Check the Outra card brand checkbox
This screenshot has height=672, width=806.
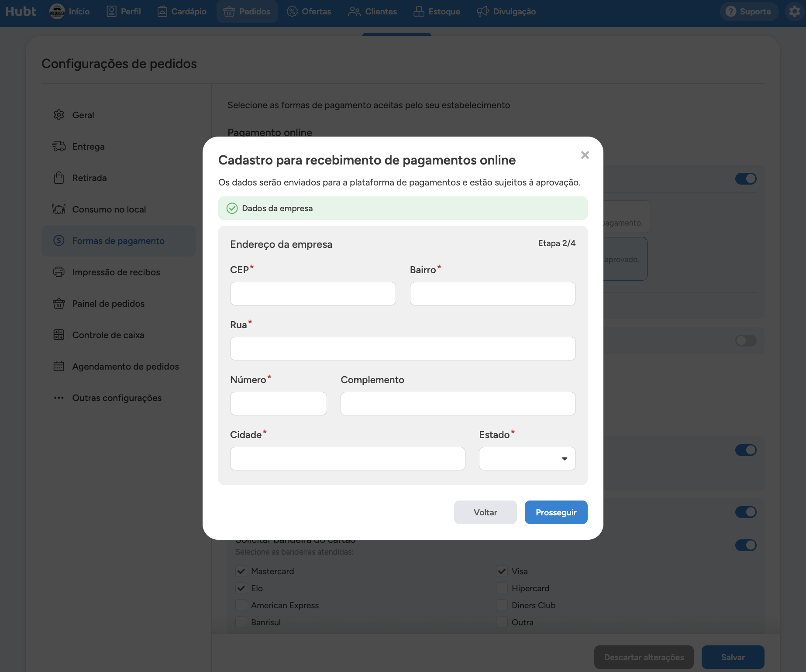[x=502, y=622]
